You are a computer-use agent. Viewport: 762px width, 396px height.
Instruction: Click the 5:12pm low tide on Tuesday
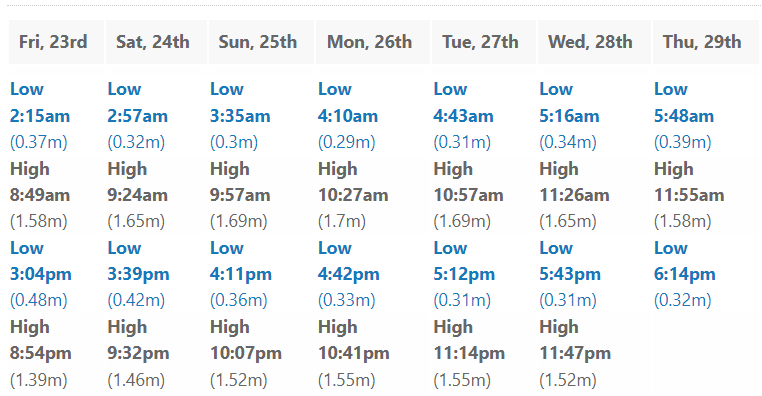point(464,275)
